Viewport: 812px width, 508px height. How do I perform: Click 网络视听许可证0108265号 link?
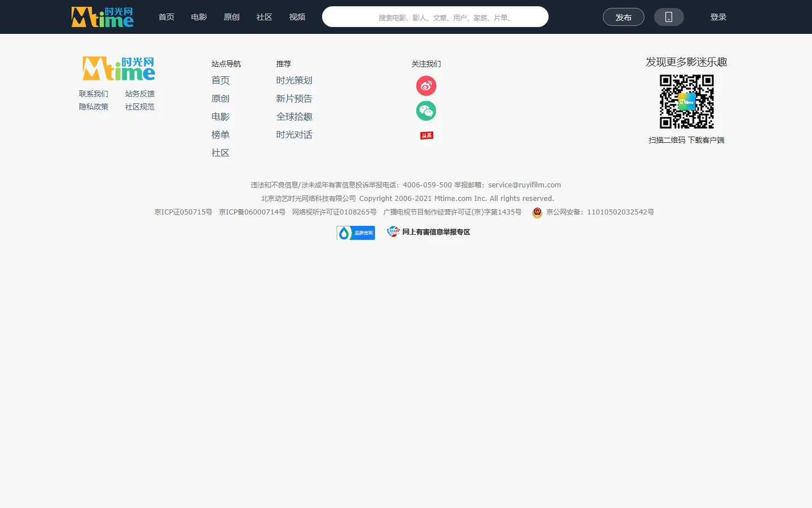click(x=334, y=212)
